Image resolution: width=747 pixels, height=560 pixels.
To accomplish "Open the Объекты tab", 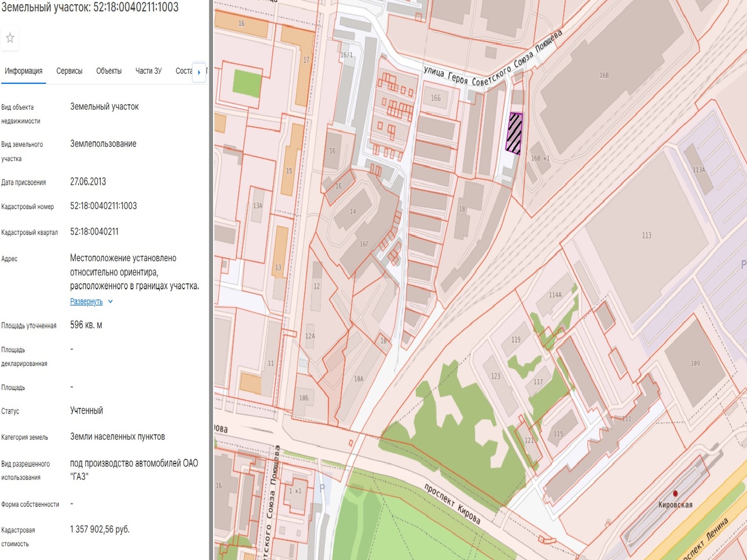I will pos(109,71).
